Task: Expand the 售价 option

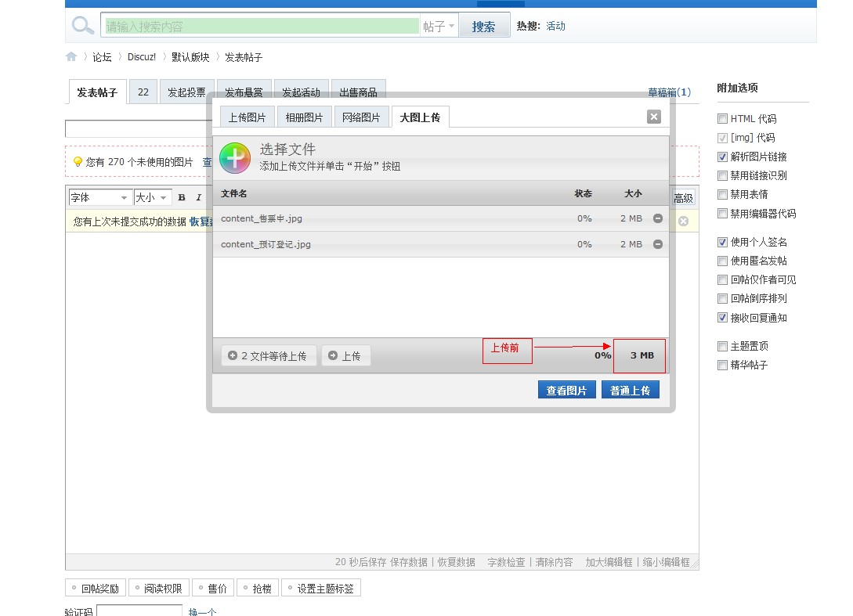Action: [213, 589]
